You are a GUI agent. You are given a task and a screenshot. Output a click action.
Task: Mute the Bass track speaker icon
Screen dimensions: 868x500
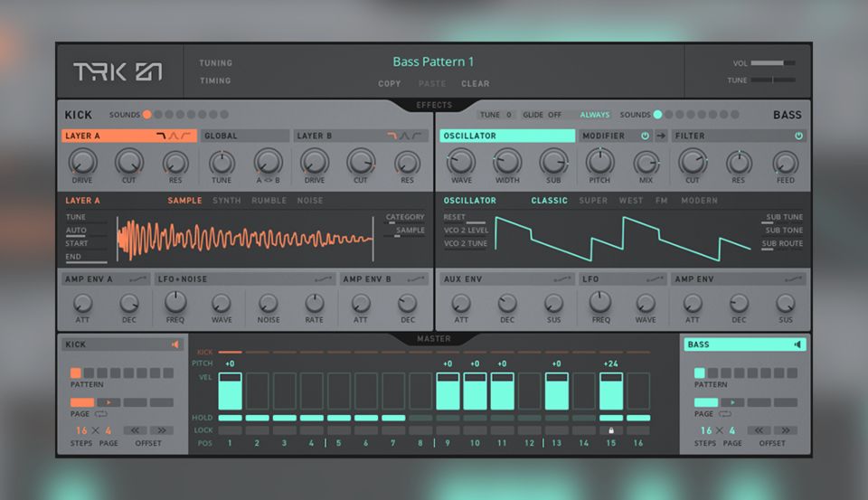click(797, 344)
